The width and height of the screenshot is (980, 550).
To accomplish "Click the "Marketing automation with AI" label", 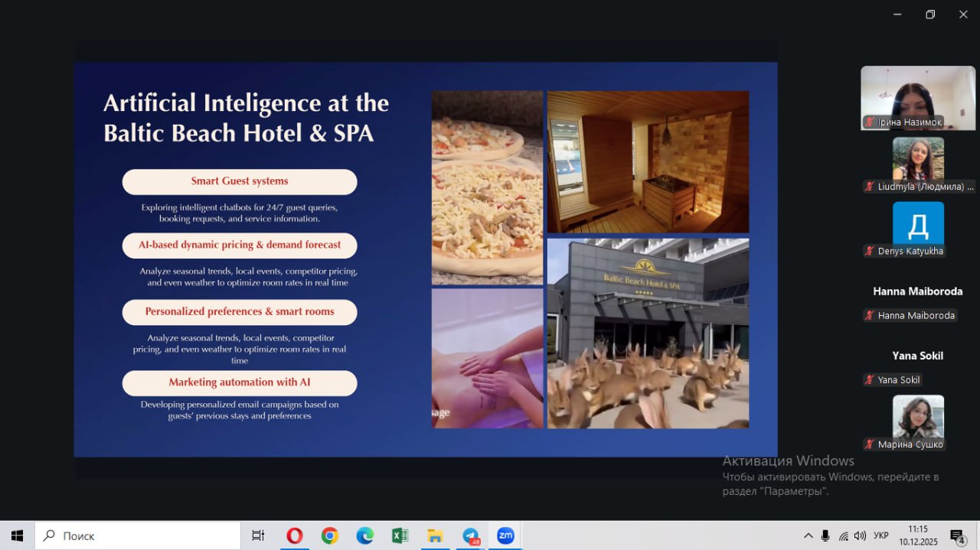I will pyautogui.click(x=240, y=382).
